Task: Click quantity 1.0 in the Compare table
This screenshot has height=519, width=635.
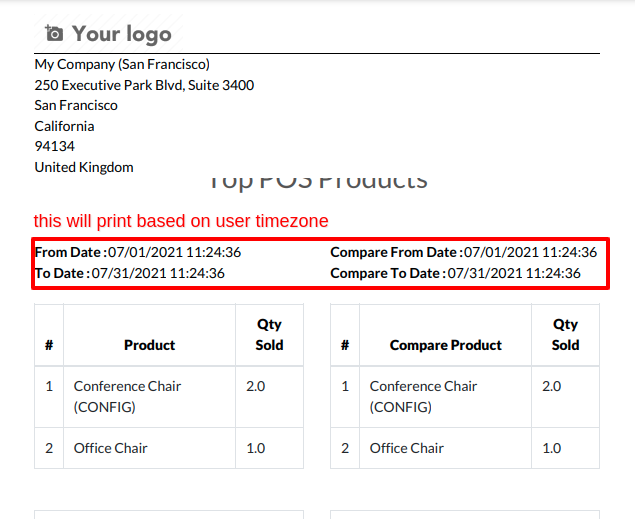Action: [x=552, y=448]
